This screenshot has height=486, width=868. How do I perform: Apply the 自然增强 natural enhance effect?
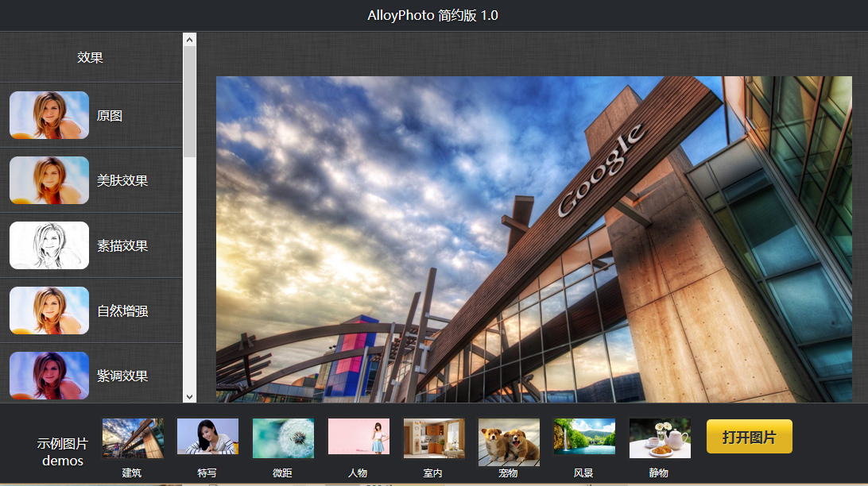tap(49, 310)
